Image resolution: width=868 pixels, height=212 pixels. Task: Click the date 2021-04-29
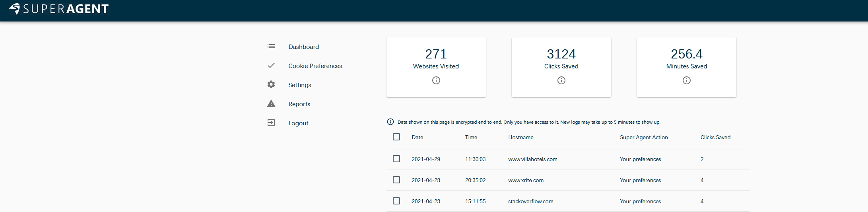pos(426,159)
